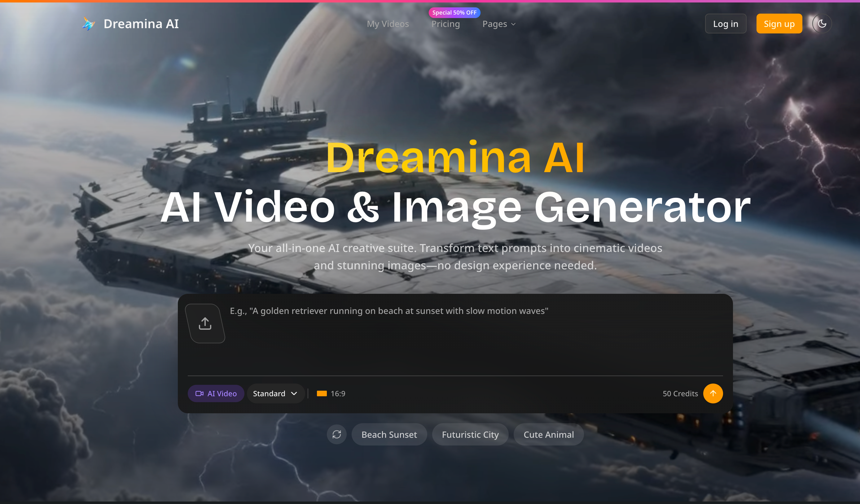Screen dimensions: 860x504
Task: Click the Log in button
Action: [725, 24]
